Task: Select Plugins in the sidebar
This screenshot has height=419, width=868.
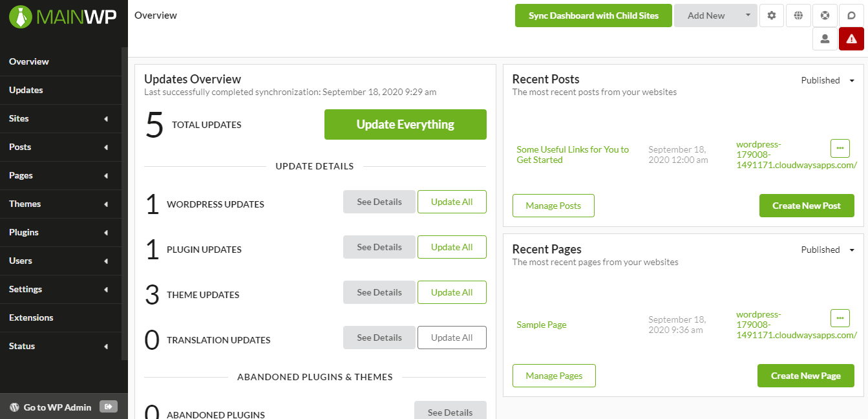Action: point(61,232)
